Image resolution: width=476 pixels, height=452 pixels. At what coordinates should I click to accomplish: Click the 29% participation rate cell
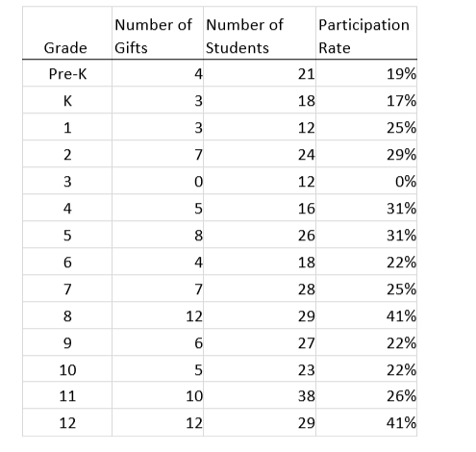coord(366,154)
